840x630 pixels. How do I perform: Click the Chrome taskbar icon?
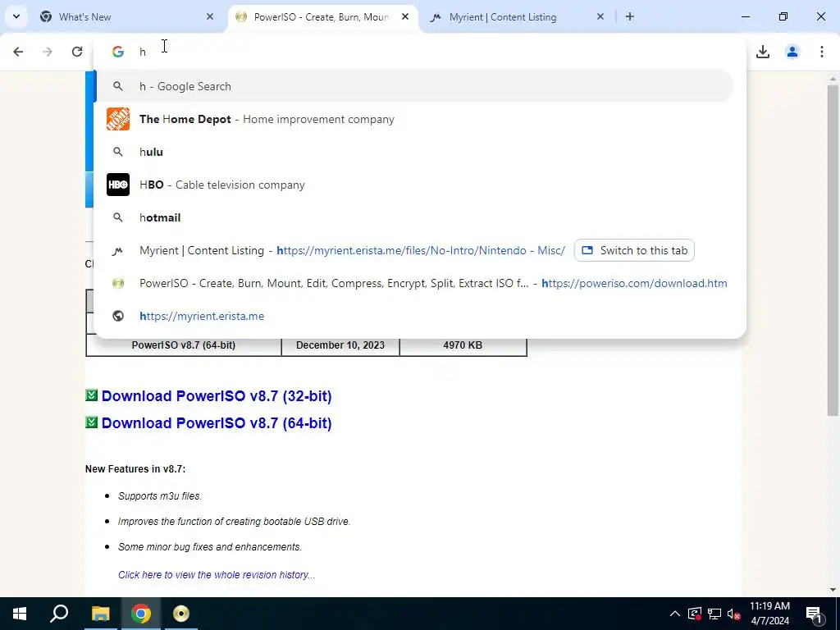141,614
